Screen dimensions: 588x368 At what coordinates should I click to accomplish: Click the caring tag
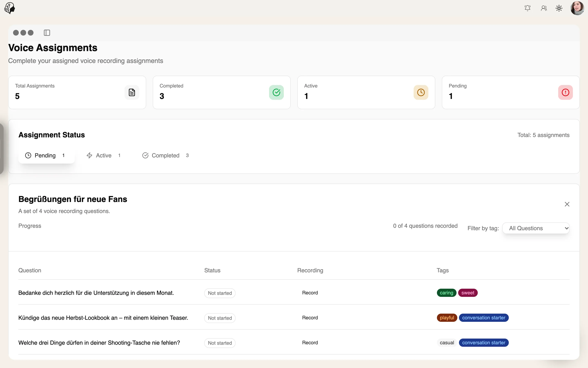tap(446, 293)
